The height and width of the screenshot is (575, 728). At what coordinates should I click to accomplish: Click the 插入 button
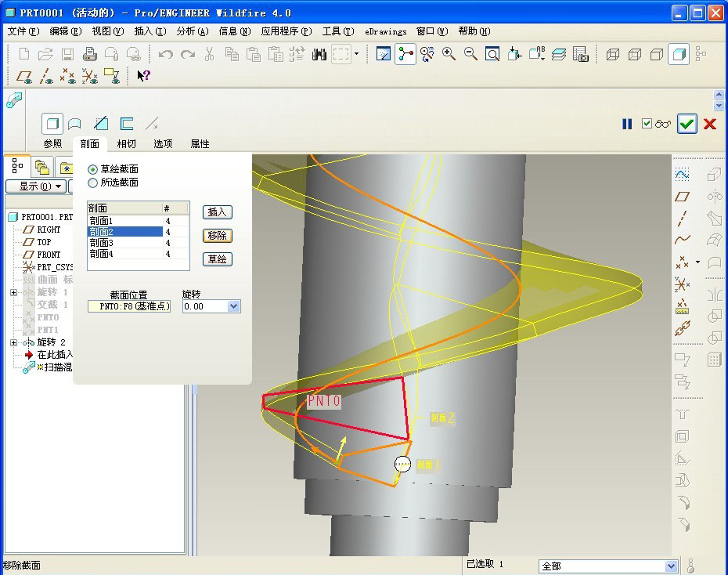pos(218,212)
